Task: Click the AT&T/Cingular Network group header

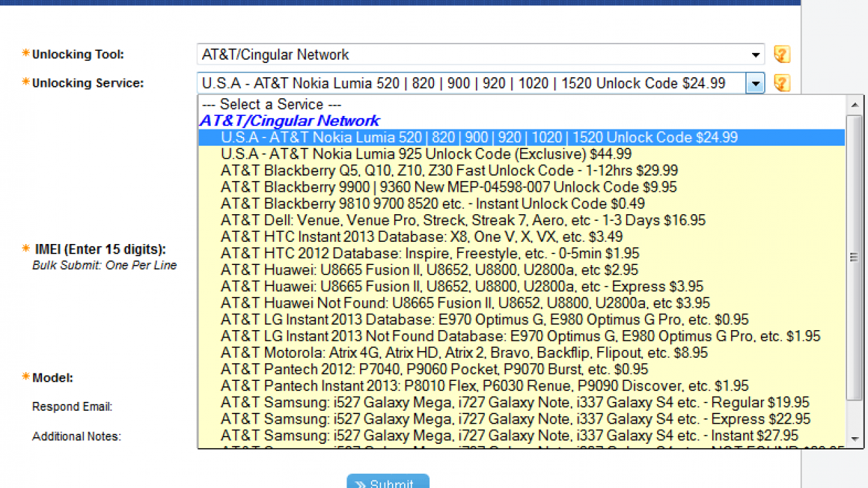Action: click(x=290, y=121)
